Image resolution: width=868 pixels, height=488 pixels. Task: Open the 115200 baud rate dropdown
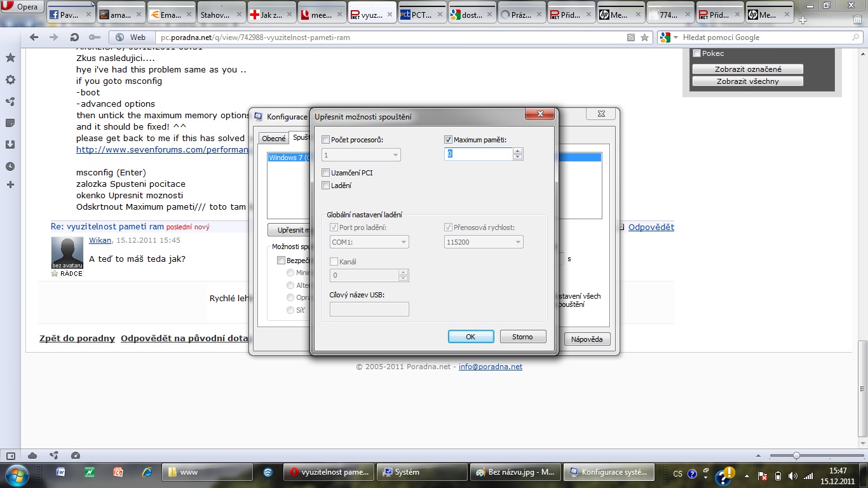point(484,242)
